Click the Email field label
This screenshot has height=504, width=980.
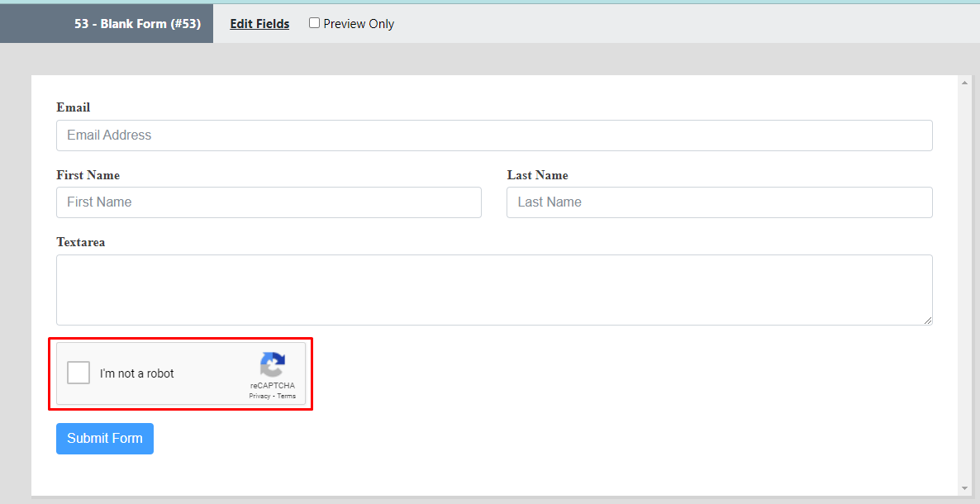(74, 107)
